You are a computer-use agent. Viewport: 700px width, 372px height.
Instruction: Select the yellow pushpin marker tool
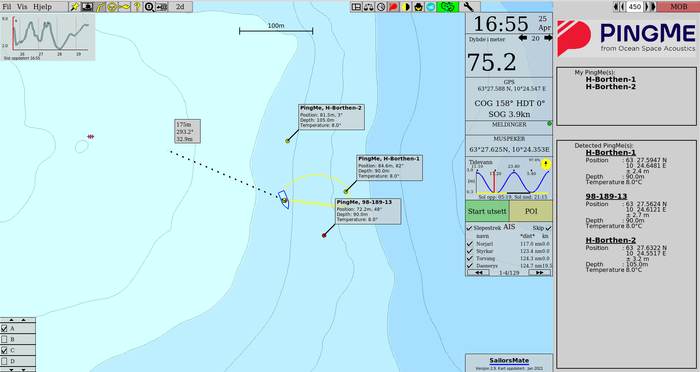point(75,7)
